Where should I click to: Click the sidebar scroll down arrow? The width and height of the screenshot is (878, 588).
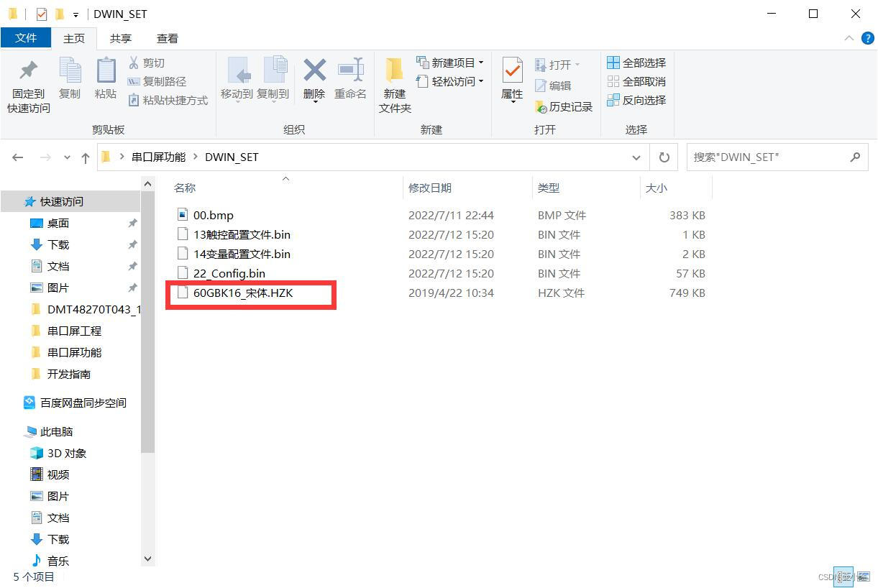148,559
